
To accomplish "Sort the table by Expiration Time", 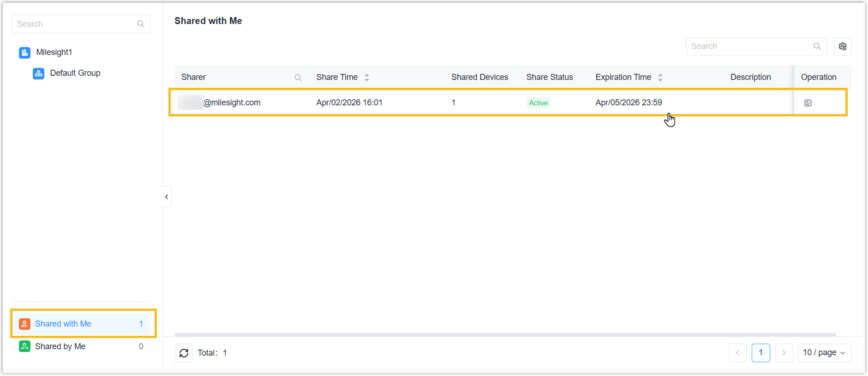I will [x=660, y=78].
